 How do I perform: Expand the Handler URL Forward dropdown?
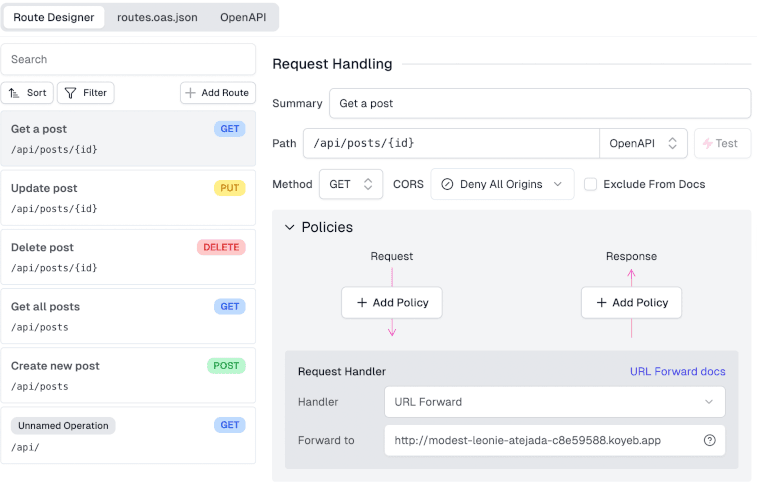point(554,402)
